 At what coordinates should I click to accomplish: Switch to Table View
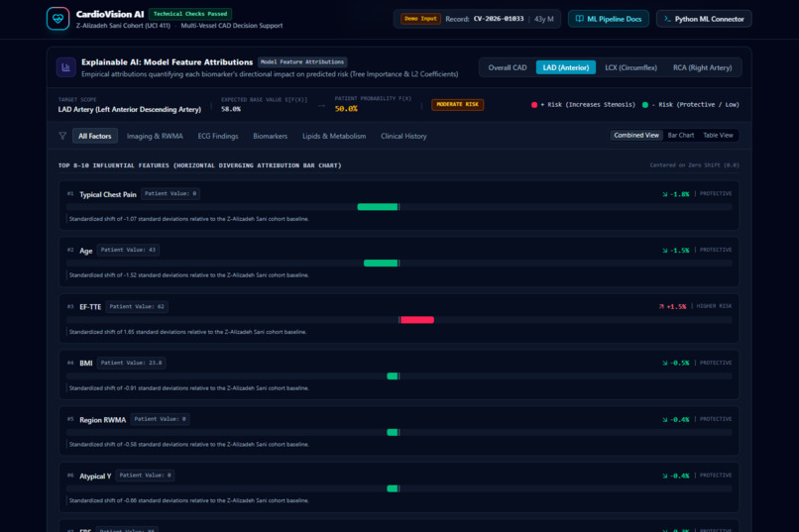click(x=718, y=136)
